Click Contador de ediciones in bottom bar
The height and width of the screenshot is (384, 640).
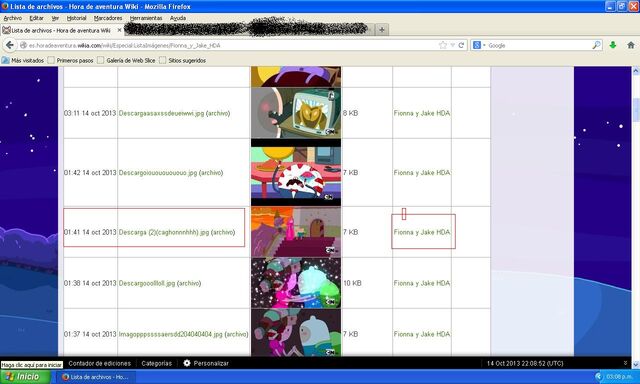coord(100,363)
